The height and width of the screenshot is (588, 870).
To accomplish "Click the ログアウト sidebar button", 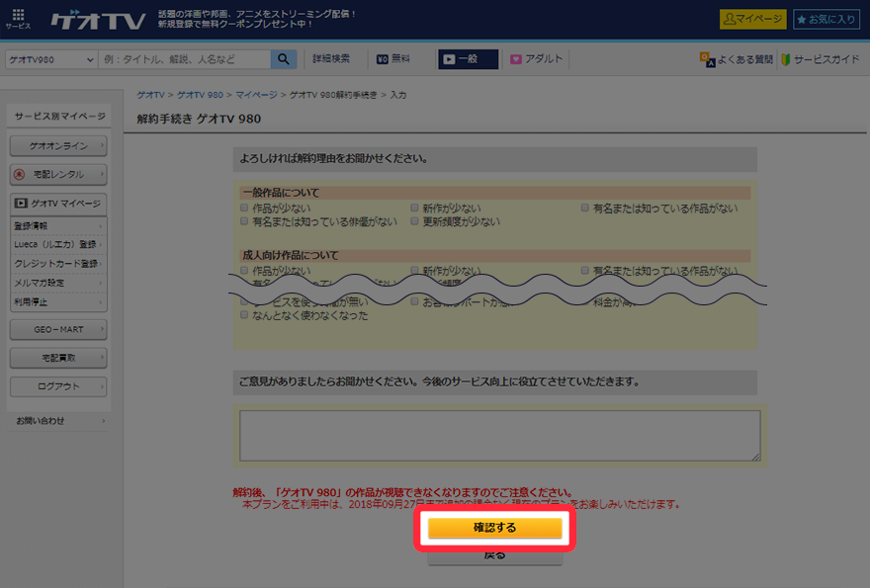I will coord(58,386).
